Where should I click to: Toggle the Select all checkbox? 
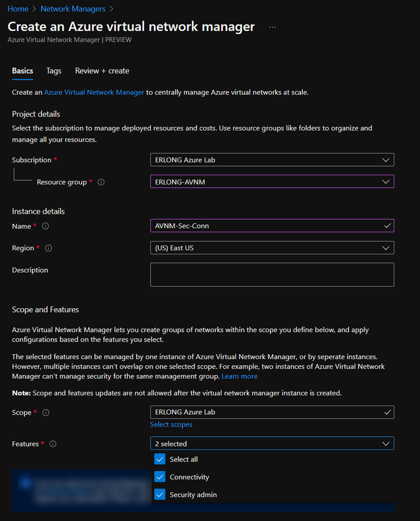[x=159, y=459]
